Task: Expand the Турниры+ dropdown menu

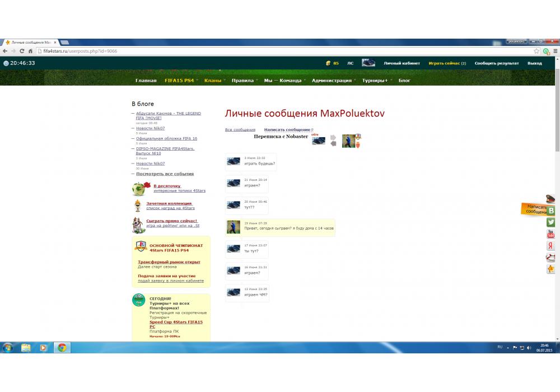Action: pyautogui.click(x=375, y=81)
